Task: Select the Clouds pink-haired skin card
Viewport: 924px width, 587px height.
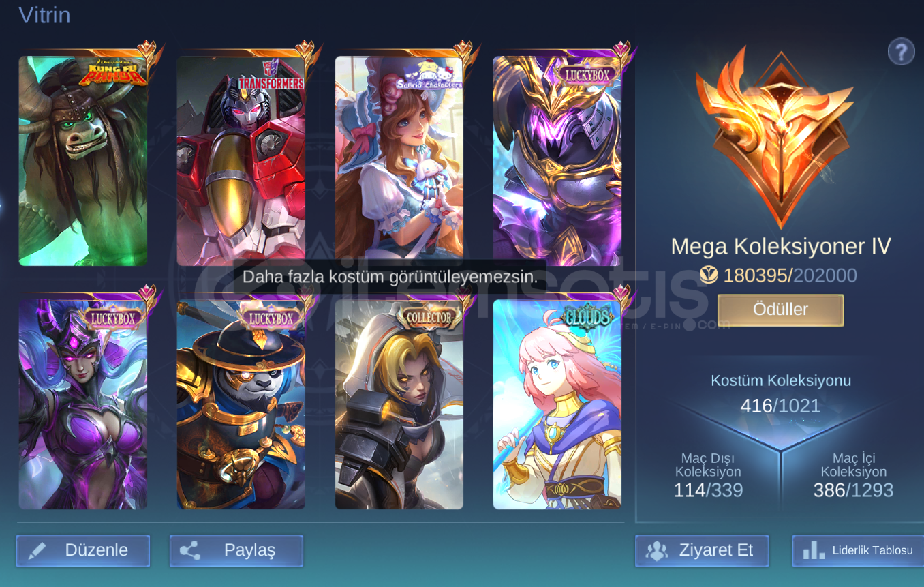Action: (x=557, y=405)
